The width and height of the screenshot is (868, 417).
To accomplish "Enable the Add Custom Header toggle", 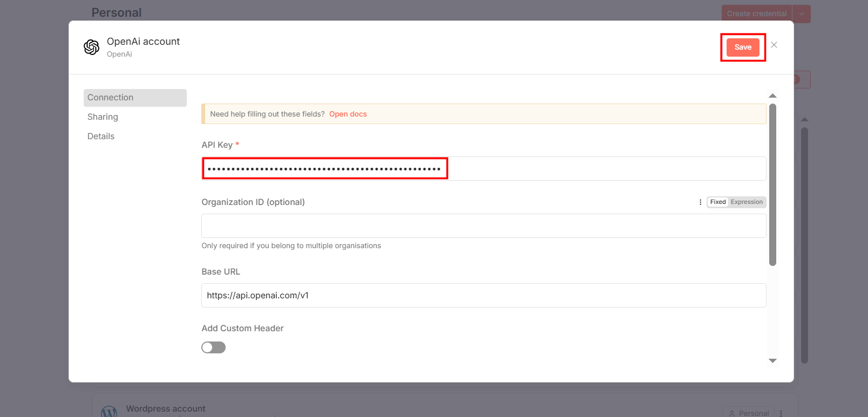I will click(x=214, y=347).
